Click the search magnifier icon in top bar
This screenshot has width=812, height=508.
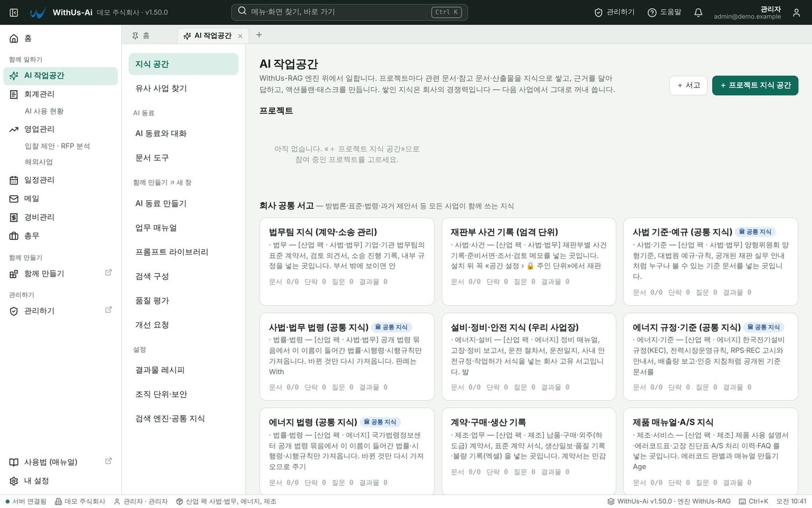click(242, 12)
